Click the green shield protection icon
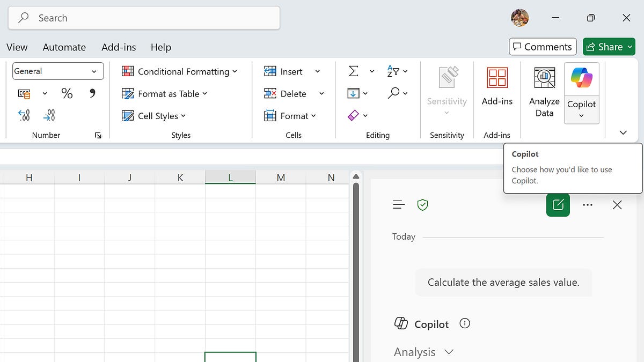644x362 pixels. [423, 204]
